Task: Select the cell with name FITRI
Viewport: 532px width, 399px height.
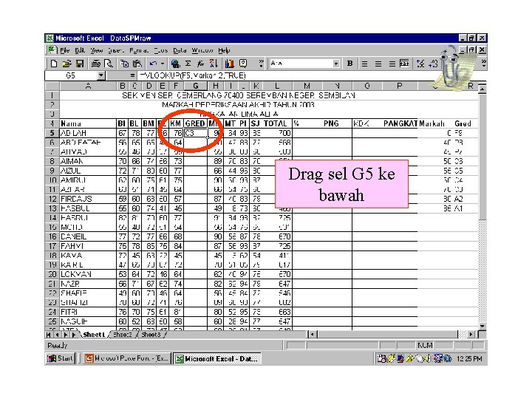Action: (88, 312)
